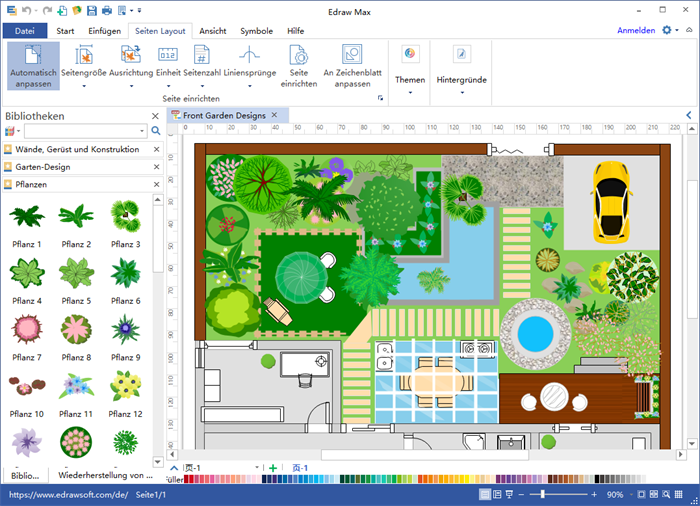Select the Pflanz 5 plant symbol
Image resolution: width=700 pixels, height=506 pixels.
point(75,272)
